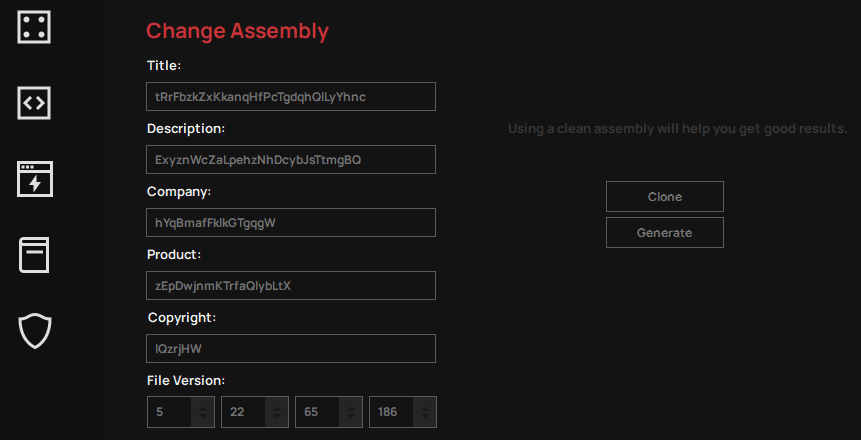This screenshot has height=440, width=861.
Task: Increase the first File Version number (5)
Action: click(x=203, y=408)
